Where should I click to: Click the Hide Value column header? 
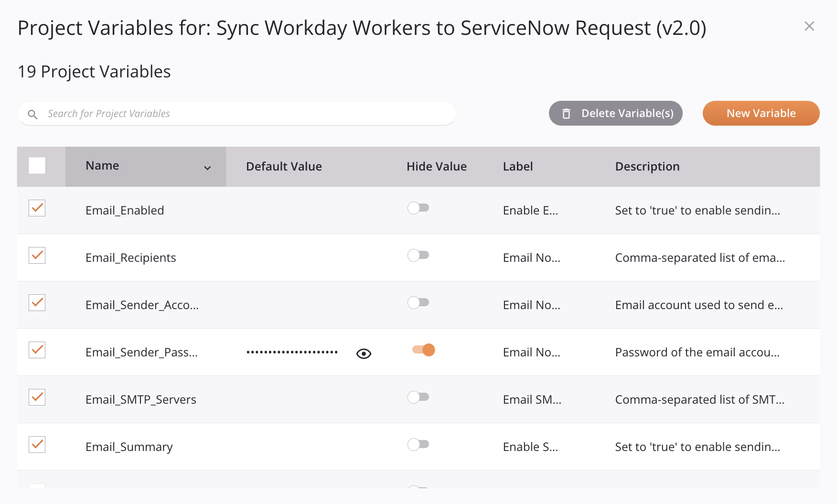click(x=437, y=166)
